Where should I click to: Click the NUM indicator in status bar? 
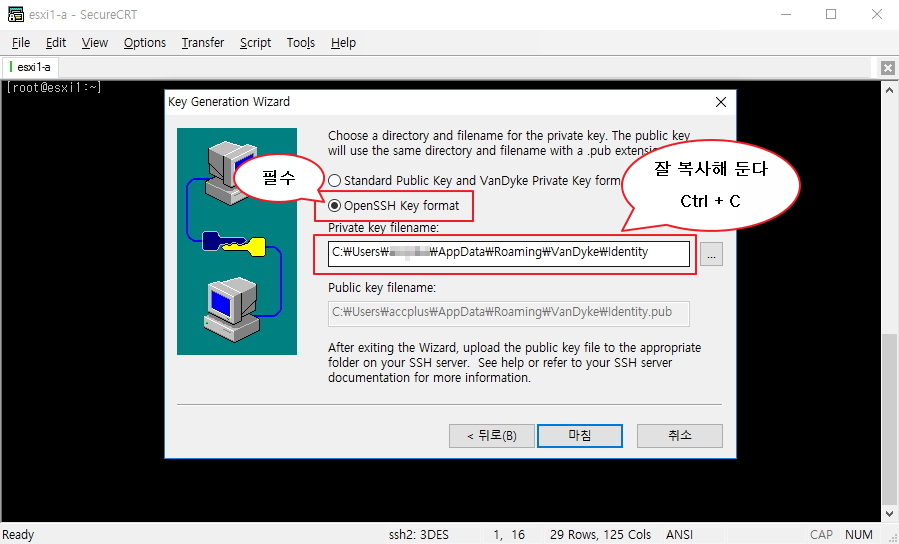[x=858, y=535]
